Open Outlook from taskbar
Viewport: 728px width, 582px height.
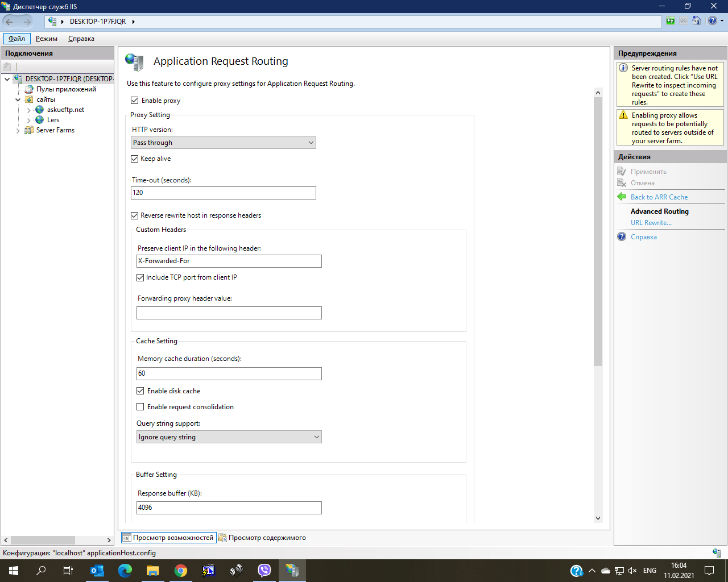pyautogui.click(x=97, y=571)
